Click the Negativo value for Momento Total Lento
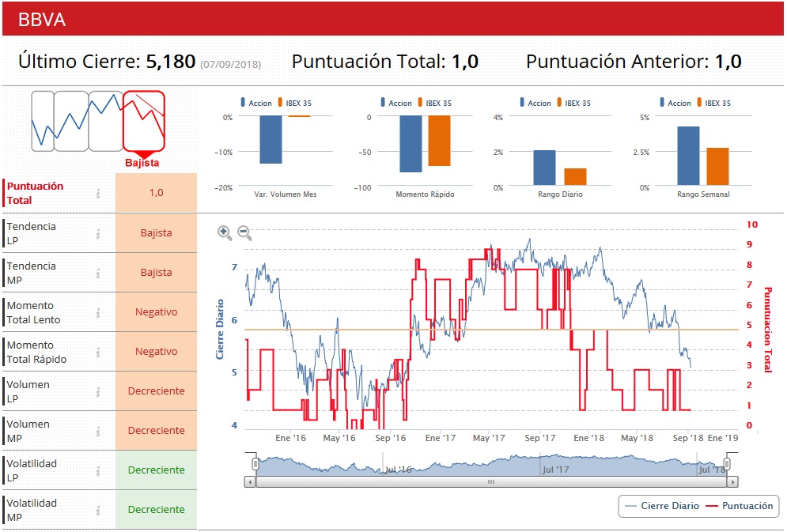Image resolution: width=787 pixels, height=532 pixels. (x=156, y=312)
